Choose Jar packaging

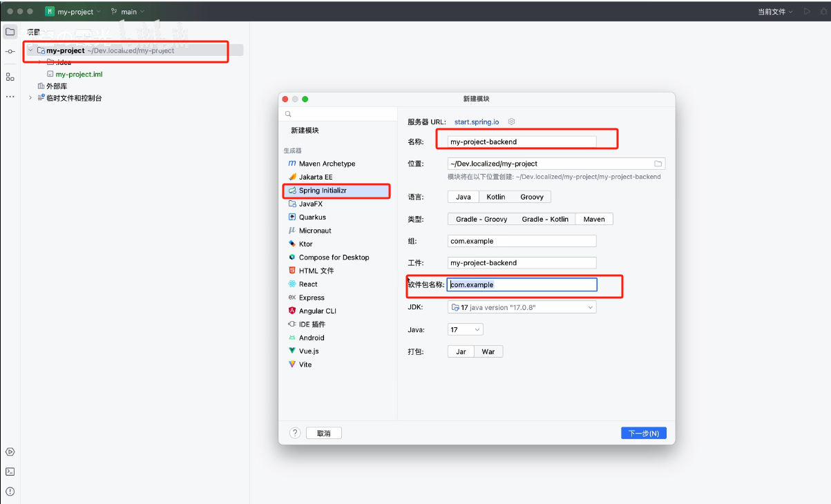[461, 351]
